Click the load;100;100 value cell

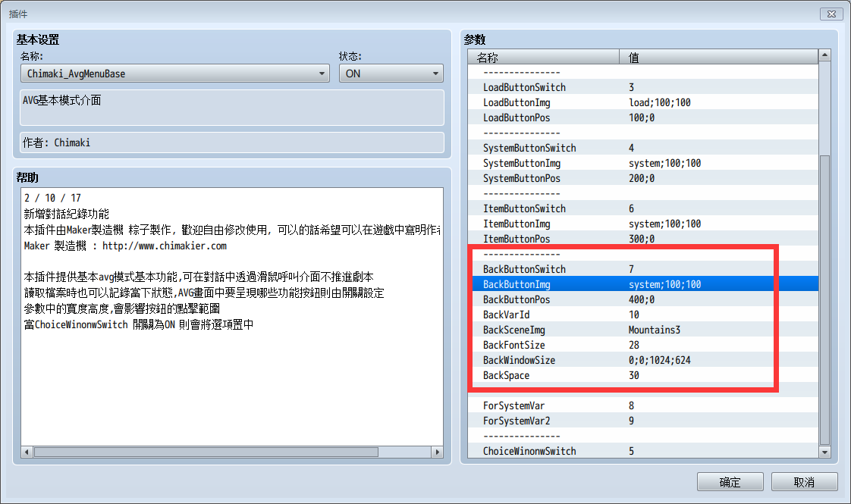click(x=659, y=102)
